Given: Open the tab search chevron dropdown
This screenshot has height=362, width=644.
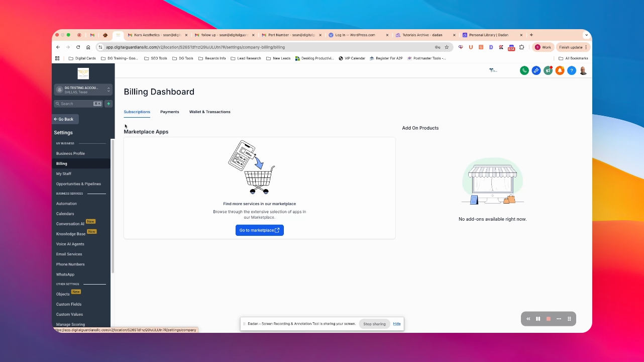Looking at the screenshot, I should pyautogui.click(x=586, y=35).
